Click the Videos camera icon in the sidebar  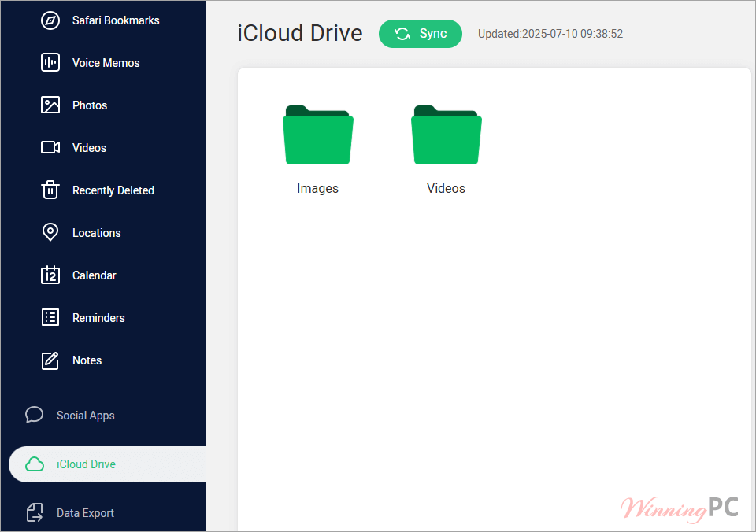[50, 147]
